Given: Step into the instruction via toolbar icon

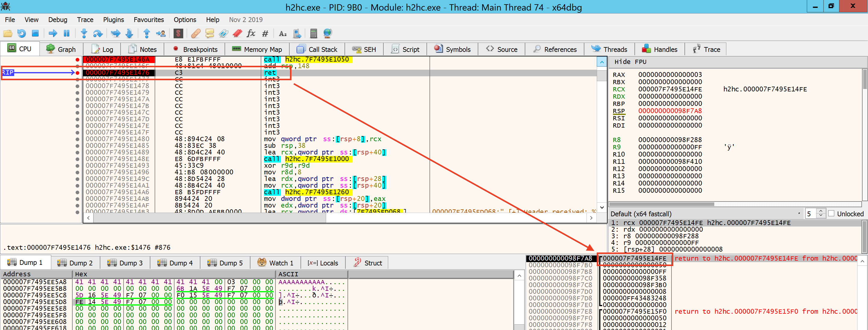Looking at the screenshot, I should click(x=84, y=33).
